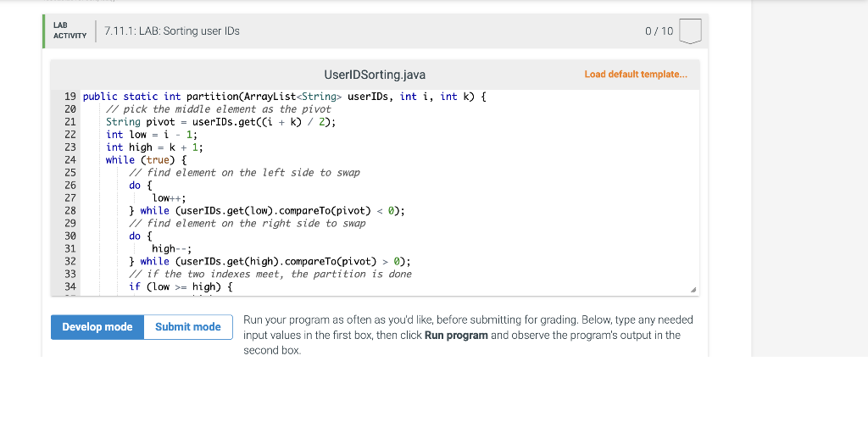The image size is (868, 439).
Task: Click the 0 / 10 score text
Action: coord(659,31)
